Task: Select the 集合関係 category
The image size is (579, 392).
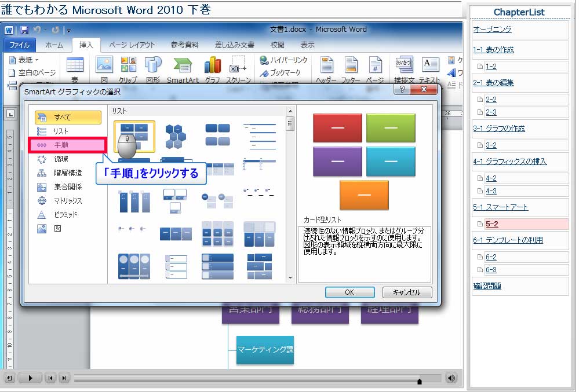Action: [x=68, y=187]
